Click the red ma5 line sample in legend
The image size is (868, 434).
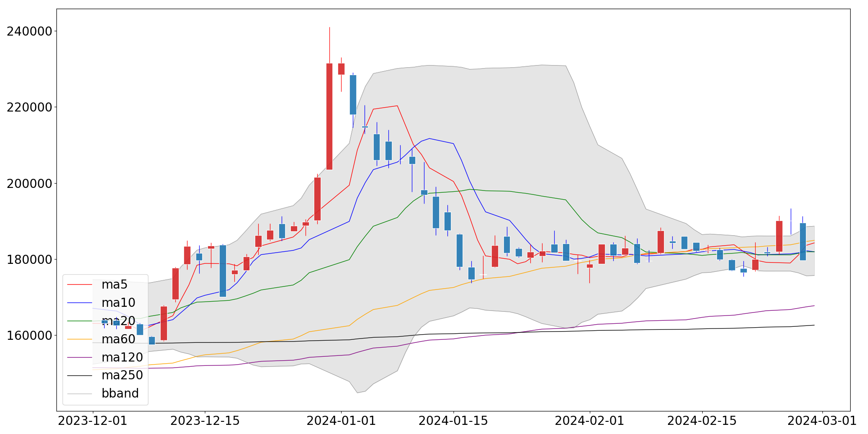pyautogui.click(x=80, y=285)
